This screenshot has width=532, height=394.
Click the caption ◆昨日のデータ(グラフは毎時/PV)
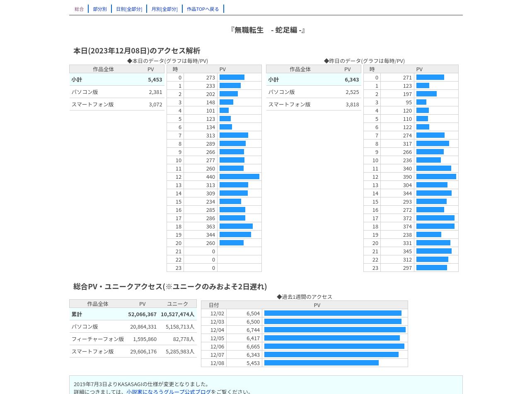click(364, 61)
